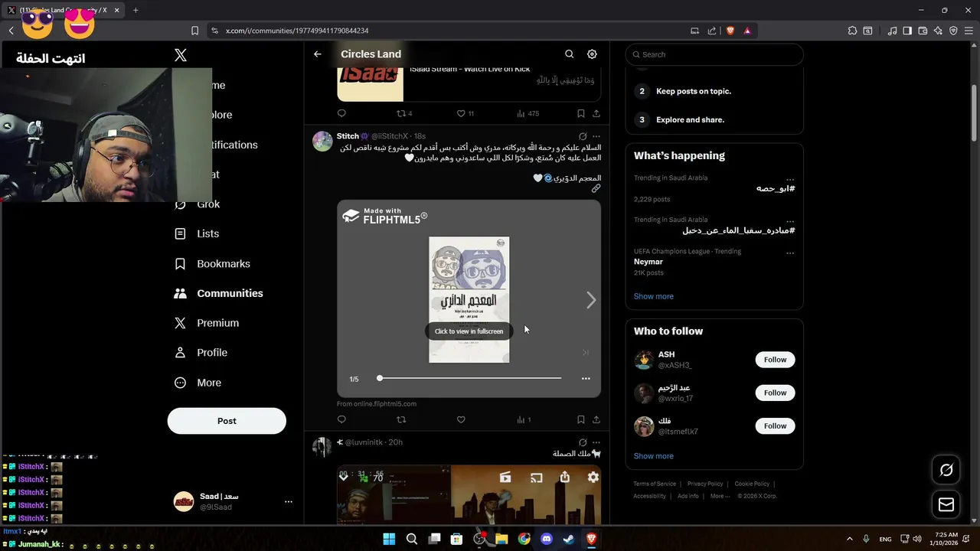
Task: Open Brave main hamburger menu
Action: pyautogui.click(x=969, y=31)
